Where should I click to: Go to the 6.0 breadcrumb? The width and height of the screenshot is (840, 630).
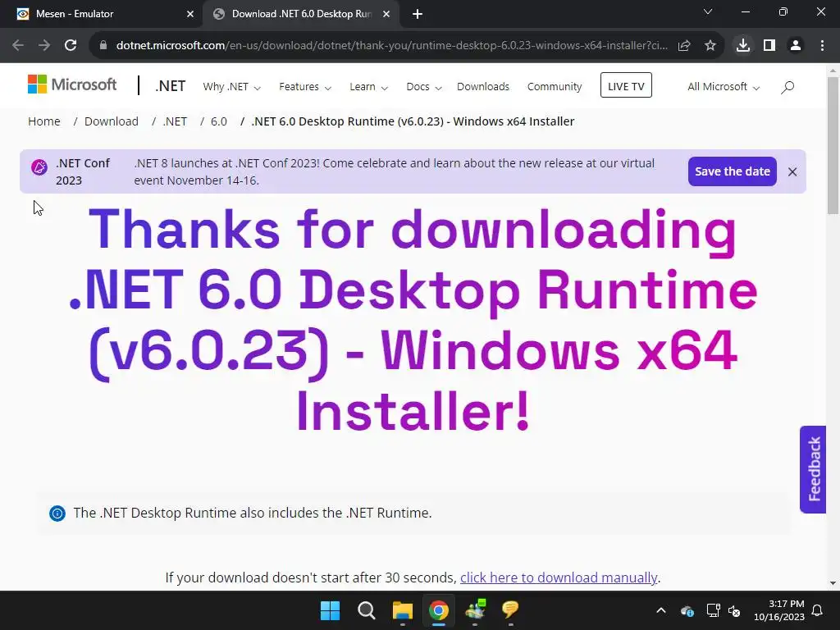(218, 121)
